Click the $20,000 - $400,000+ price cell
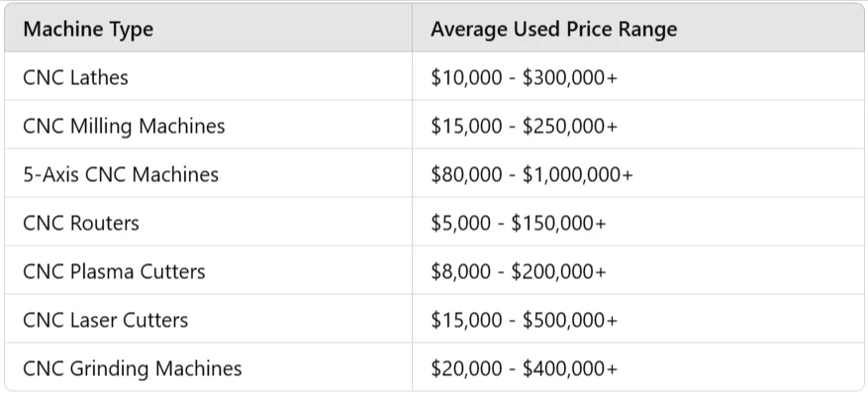This screenshot has width=868, height=395. [x=638, y=366]
